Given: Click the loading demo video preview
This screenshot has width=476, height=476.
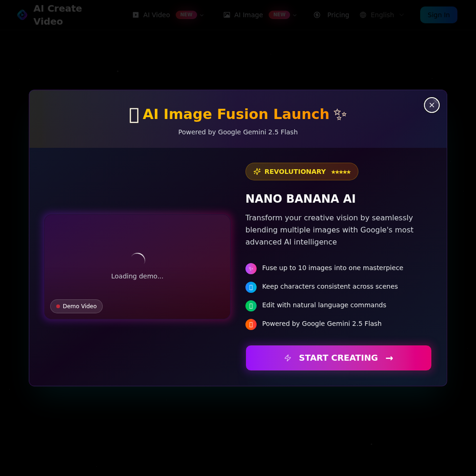Looking at the screenshot, I should (137, 267).
